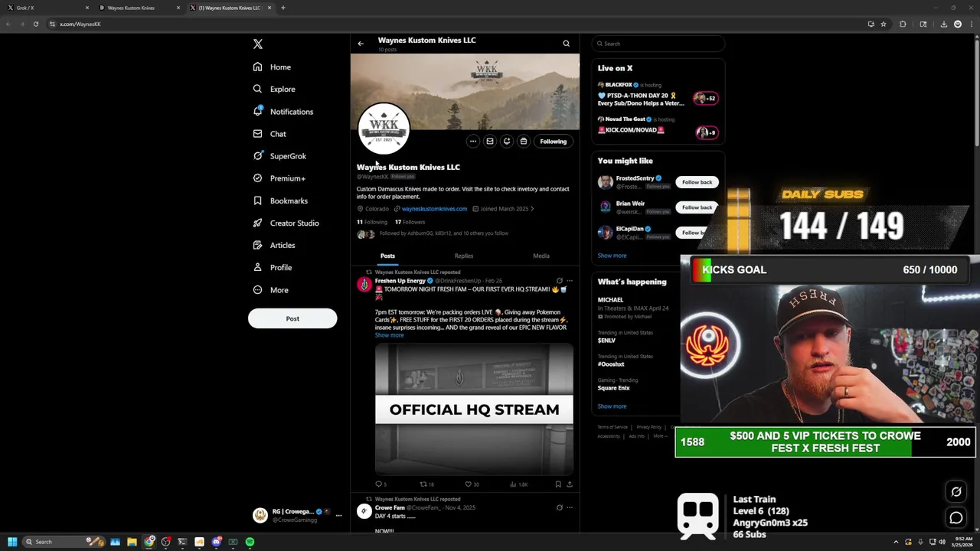980x551 pixels.
Task: Open Creator Studio in the sidebar
Action: pos(286,223)
